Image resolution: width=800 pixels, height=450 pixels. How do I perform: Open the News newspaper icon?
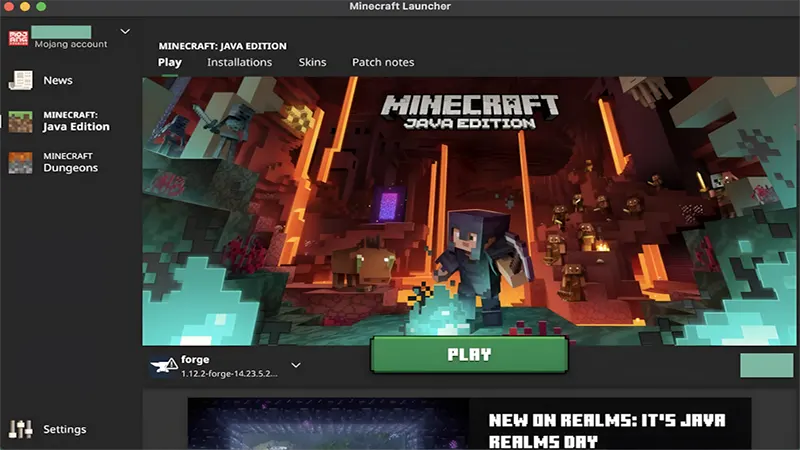pos(20,80)
